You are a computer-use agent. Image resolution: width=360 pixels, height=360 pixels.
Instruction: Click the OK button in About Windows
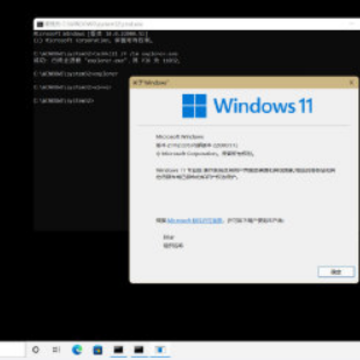[x=336, y=272]
